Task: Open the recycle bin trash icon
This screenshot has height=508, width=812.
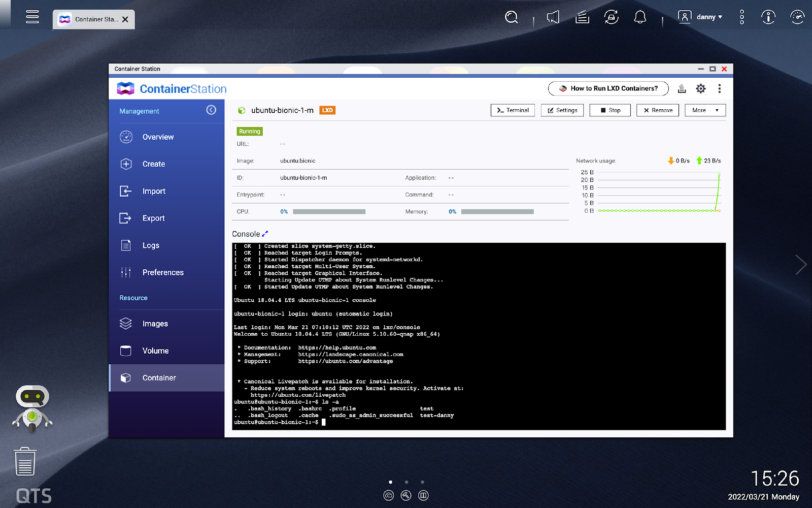Action: pos(25,461)
